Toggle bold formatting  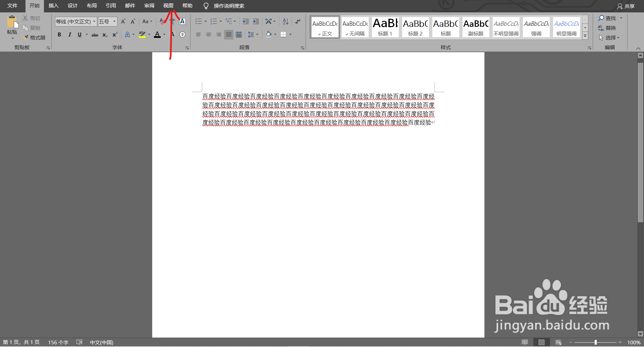pos(59,34)
